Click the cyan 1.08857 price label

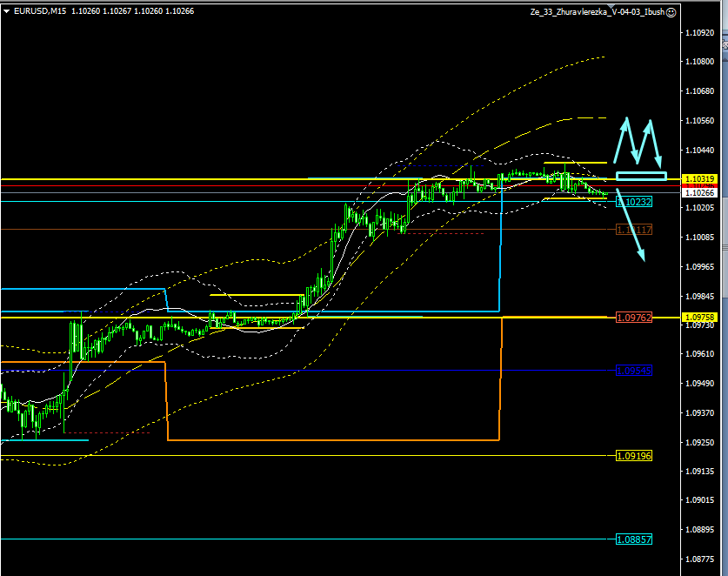(633, 539)
